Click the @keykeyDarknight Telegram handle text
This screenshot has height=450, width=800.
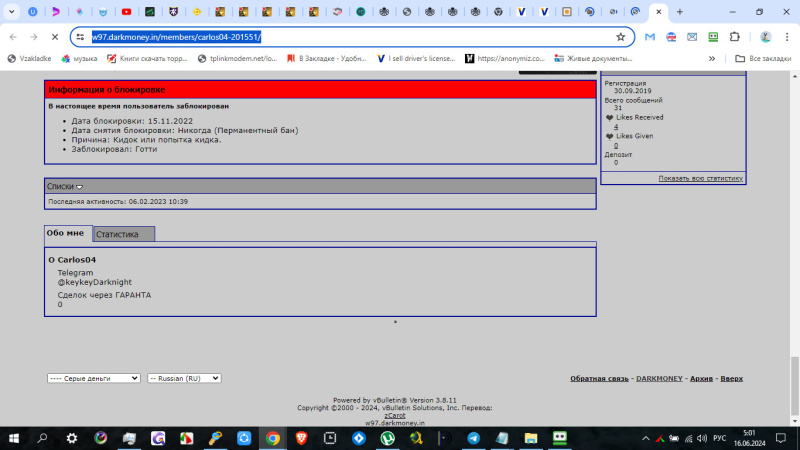pos(94,282)
